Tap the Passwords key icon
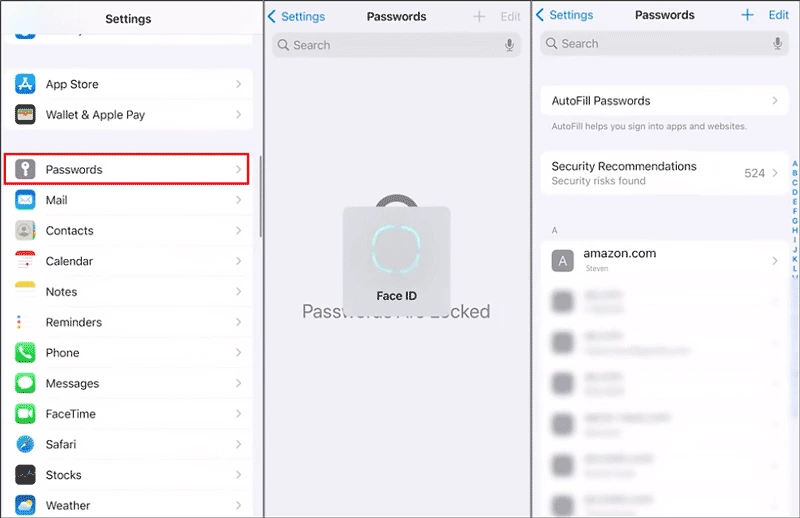Image resolution: width=800 pixels, height=518 pixels. click(x=26, y=170)
